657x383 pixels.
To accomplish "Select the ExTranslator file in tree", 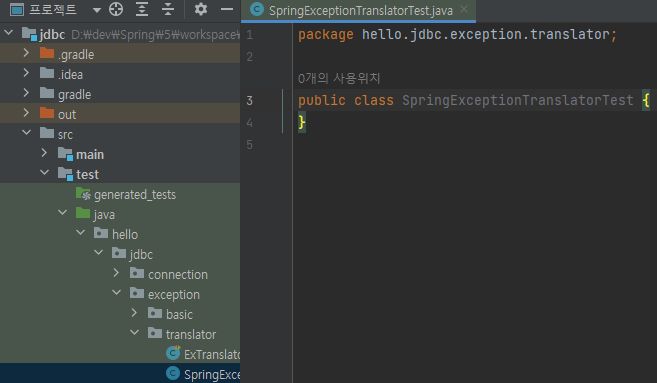I will pyautogui.click(x=120, y=355).
